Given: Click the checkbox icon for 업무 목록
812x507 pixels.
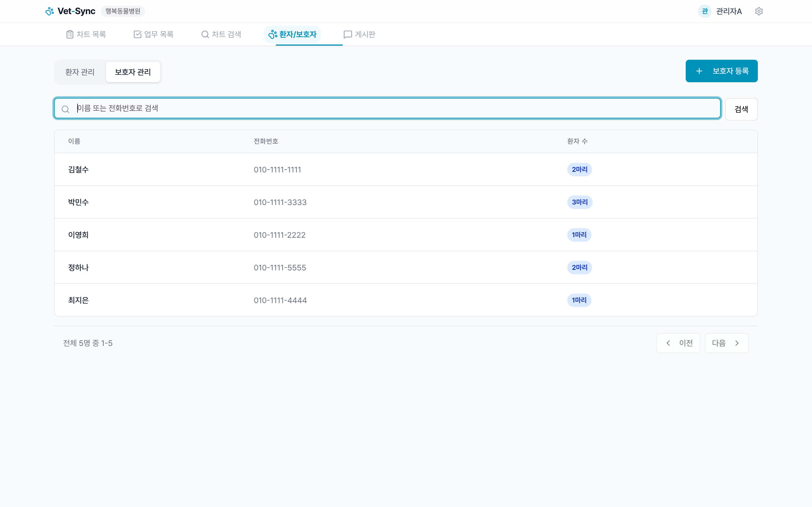Looking at the screenshot, I should [x=138, y=34].
